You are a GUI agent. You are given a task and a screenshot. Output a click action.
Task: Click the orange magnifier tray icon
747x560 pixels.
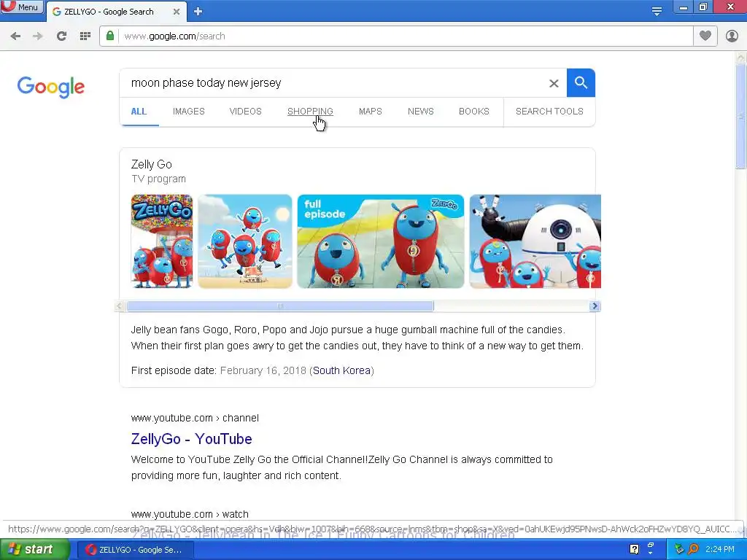coord(694,549)
